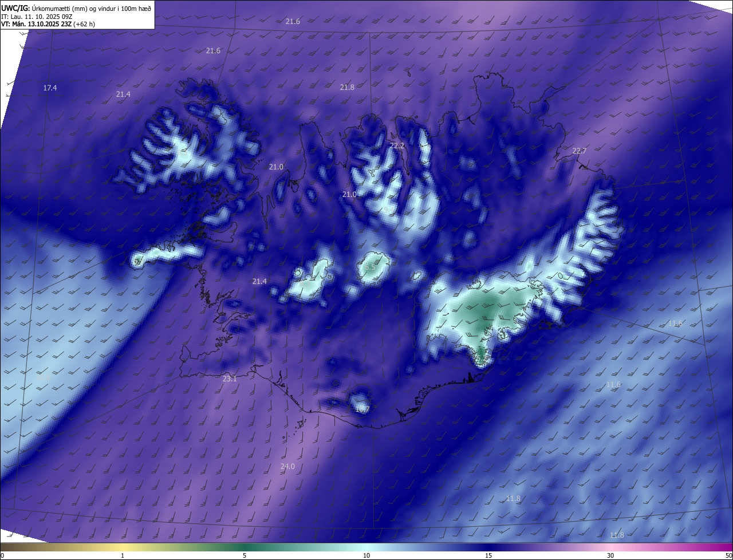Click the 0 tick on the color scale

[x=2, y=555]
